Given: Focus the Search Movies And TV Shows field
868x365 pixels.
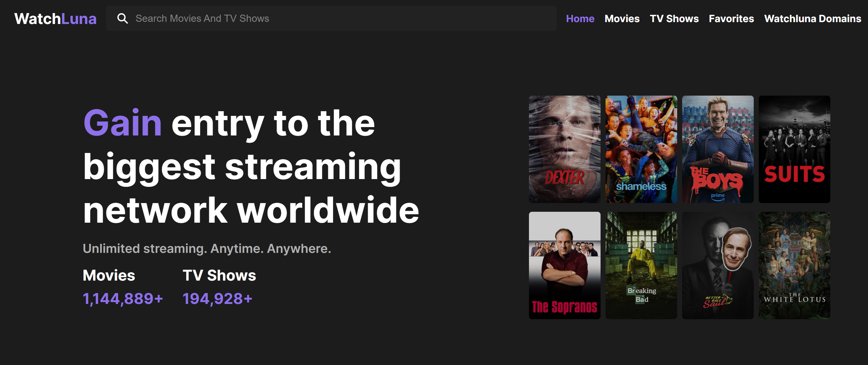Looking at the screenshot, I should 331,19.
